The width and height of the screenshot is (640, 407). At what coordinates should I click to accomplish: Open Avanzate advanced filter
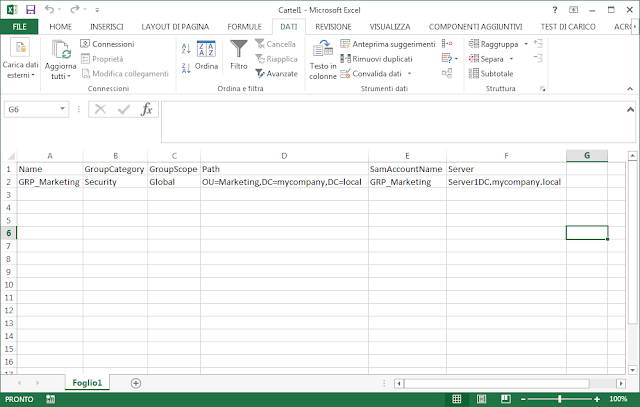click(276, 73)
